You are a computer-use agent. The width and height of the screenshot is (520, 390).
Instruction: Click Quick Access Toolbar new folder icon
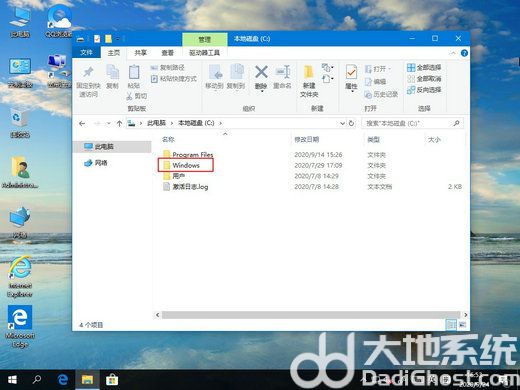(108, 39)
